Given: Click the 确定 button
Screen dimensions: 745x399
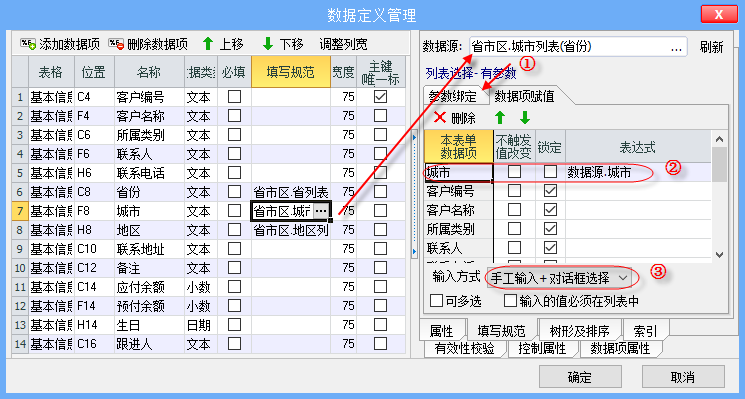Looking at the screenshot, I should (580, 377).
